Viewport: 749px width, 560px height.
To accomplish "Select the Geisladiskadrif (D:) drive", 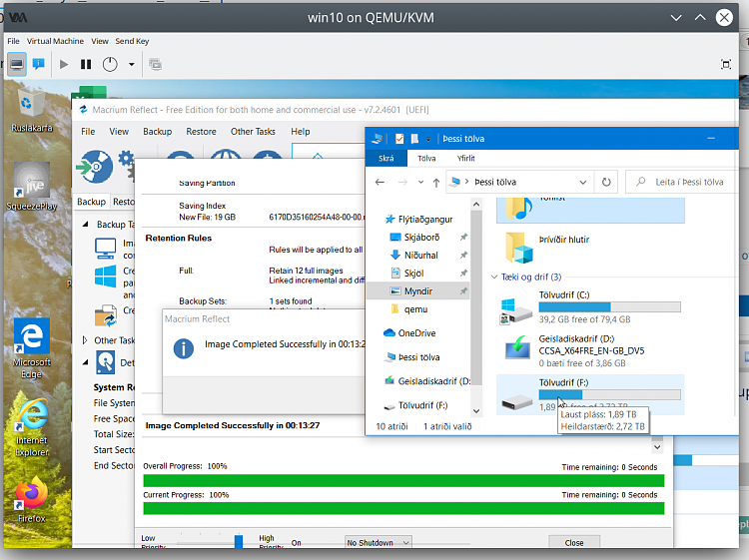I will [x=590, y=351].
